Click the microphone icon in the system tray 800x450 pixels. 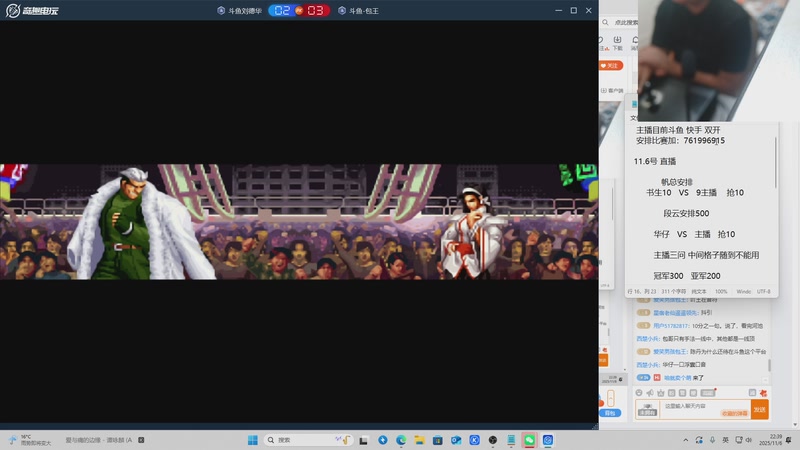712,440
